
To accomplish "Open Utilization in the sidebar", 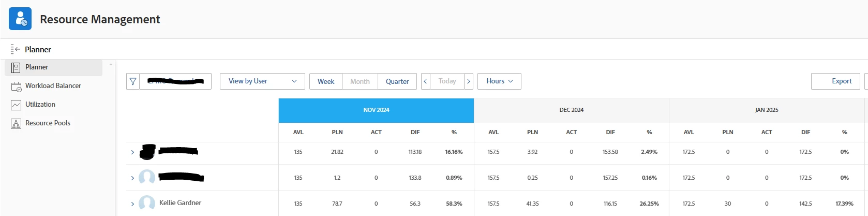I will (53, 105).
